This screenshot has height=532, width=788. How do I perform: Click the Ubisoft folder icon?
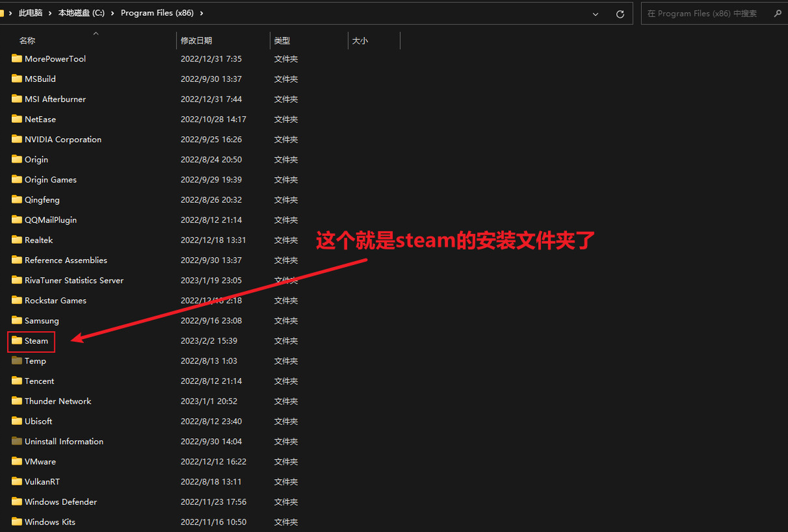tap(17, 421)
